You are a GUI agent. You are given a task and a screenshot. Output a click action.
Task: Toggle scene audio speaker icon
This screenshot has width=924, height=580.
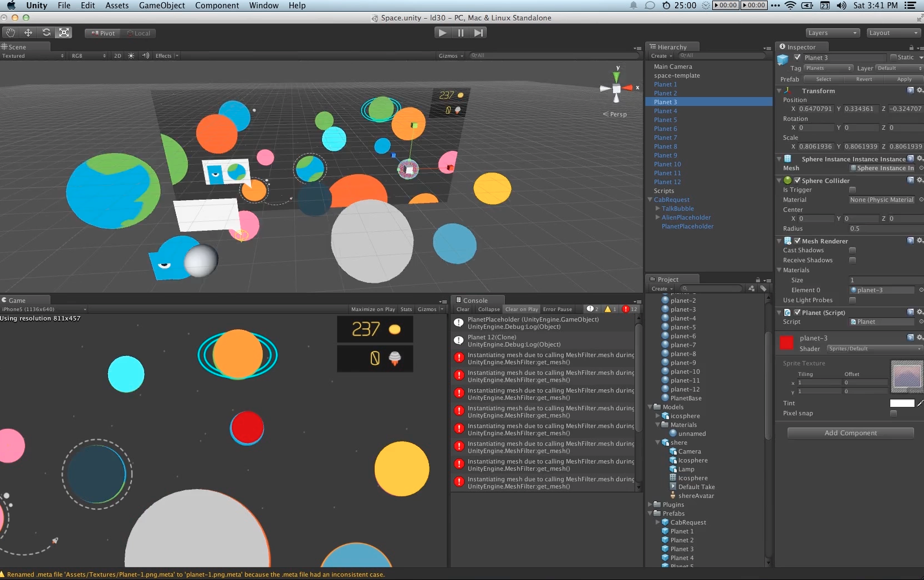[x=145, y=55]
